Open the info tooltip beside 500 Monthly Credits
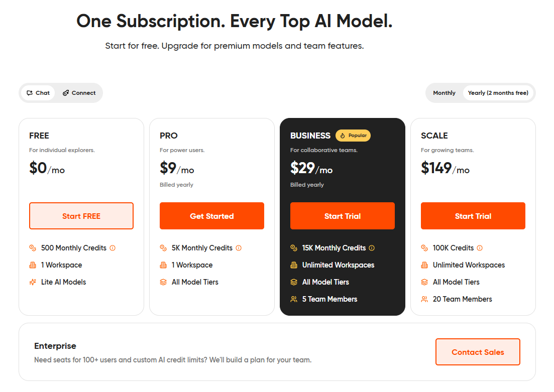554x392 pixels. tap(113, 247)
